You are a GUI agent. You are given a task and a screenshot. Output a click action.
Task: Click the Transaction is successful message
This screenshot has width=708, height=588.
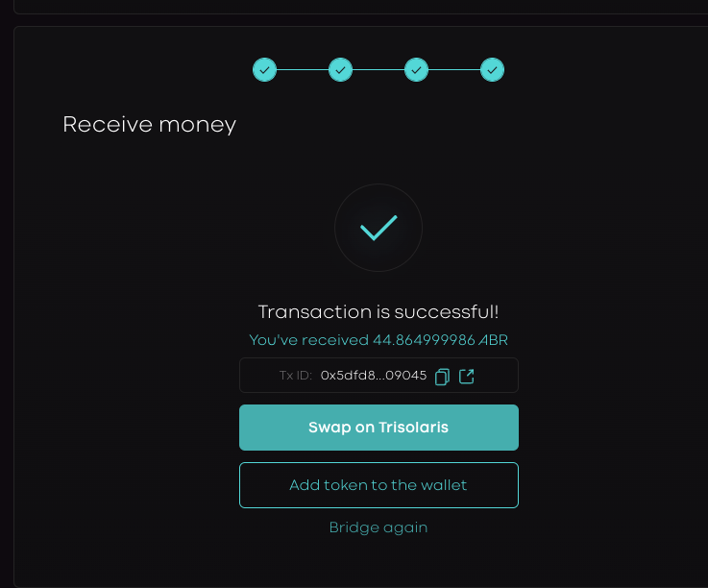point(378,312)
